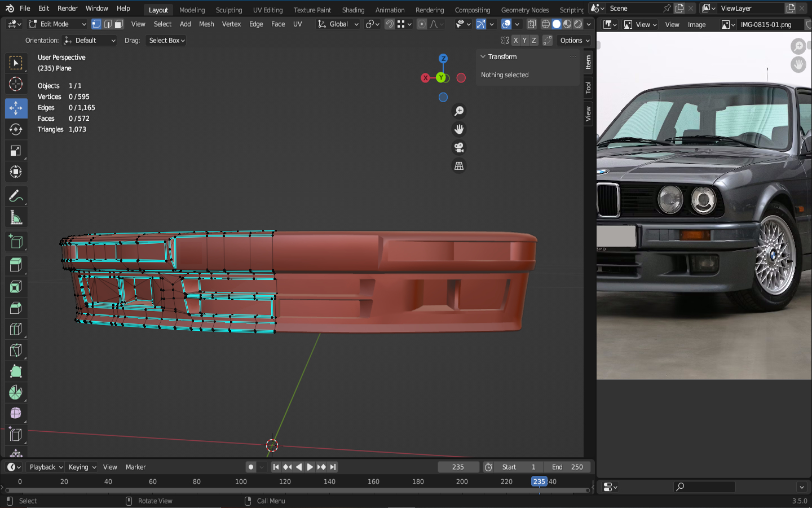Choose the Measure tool

[16, 218]
